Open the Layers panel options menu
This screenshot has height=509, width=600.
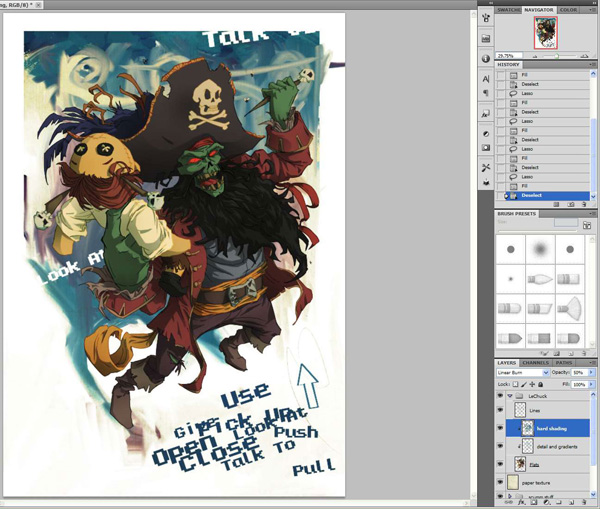(592, 362)
